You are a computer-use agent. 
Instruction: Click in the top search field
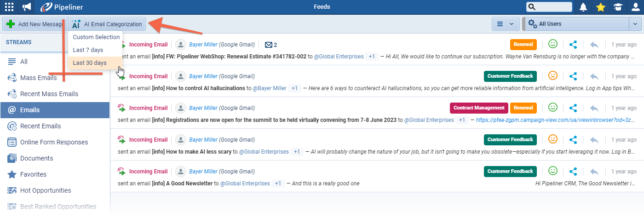coord(549,7)
